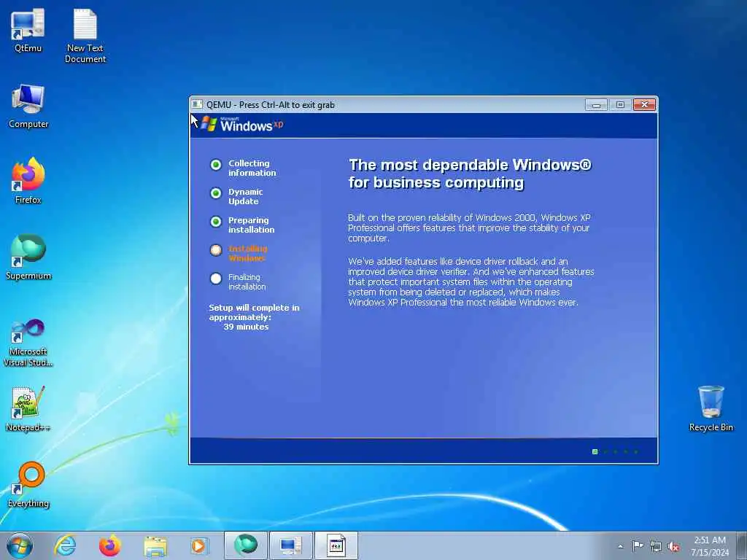Select the Computer desktop icon
The image size is (747, 560).
(x=28, y=106)
